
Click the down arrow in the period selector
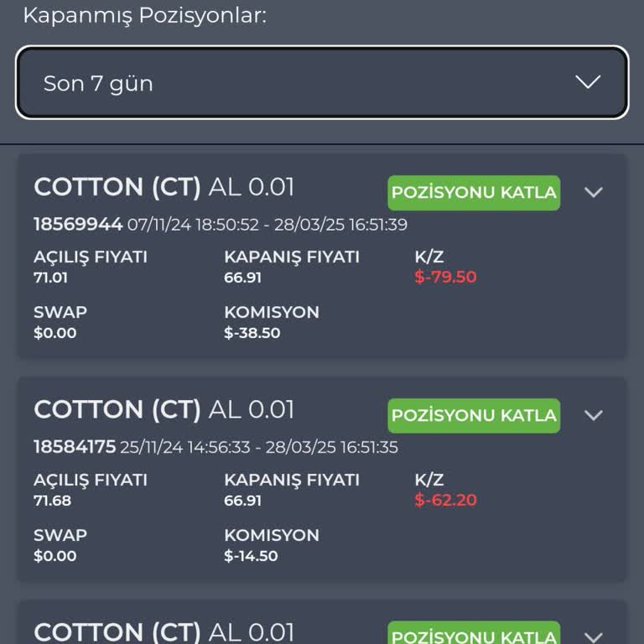(x=589, y=82)
